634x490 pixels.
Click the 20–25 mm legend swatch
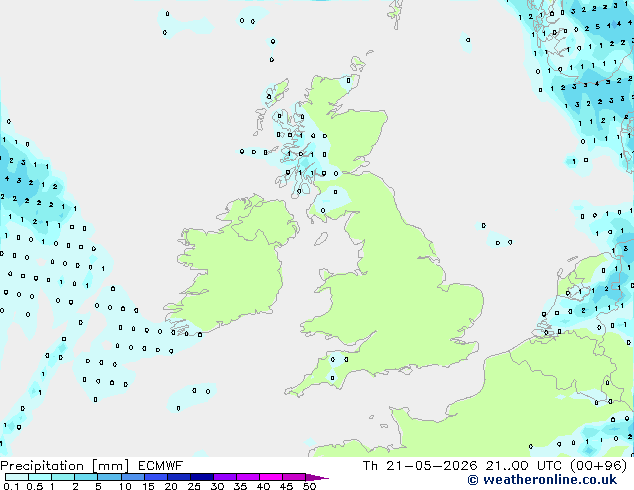179,477
